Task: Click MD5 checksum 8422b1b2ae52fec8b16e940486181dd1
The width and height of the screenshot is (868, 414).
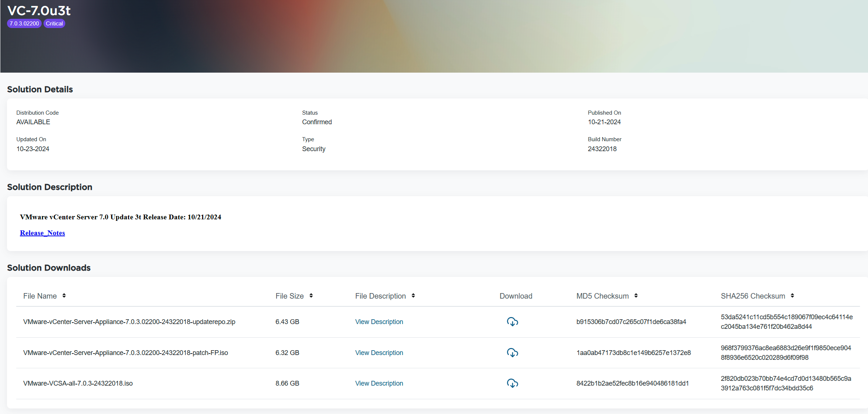Action: pos(632,383)
